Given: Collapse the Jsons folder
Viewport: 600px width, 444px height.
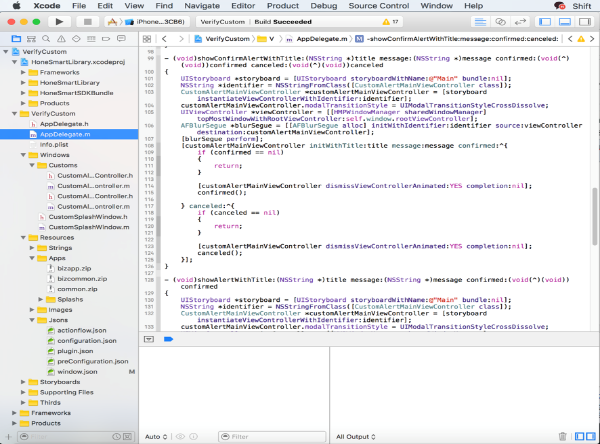Looking at the screenshot, I should 32,320.
